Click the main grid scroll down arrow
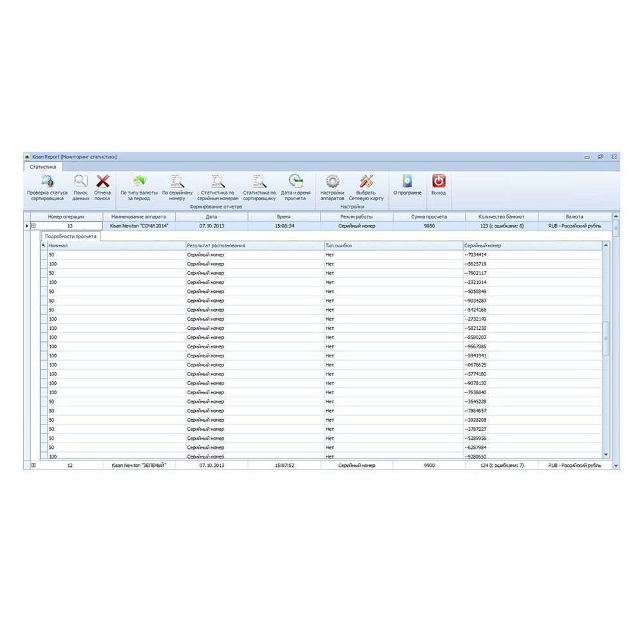 (616, 466)
